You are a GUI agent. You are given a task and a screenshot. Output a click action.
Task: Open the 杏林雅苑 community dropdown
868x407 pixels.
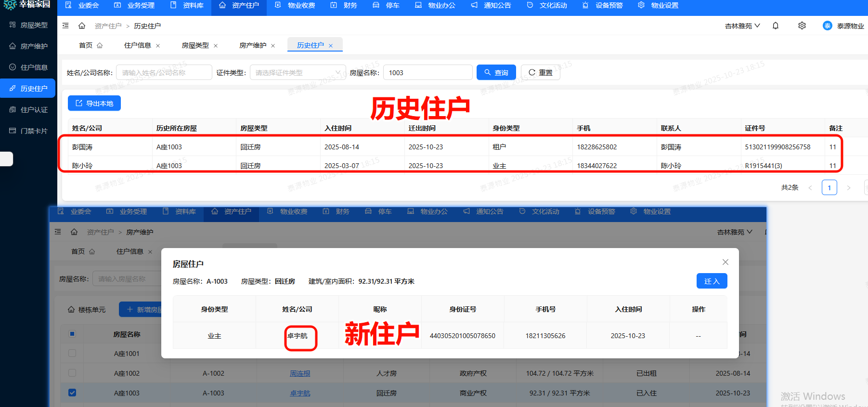click(742, 26)
